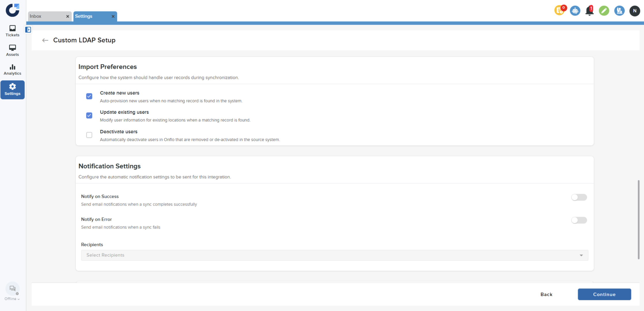This screenshot has width=644, height=311.
Task: Open the Tickets section in sidebar
Action: [x=12, y=31]
